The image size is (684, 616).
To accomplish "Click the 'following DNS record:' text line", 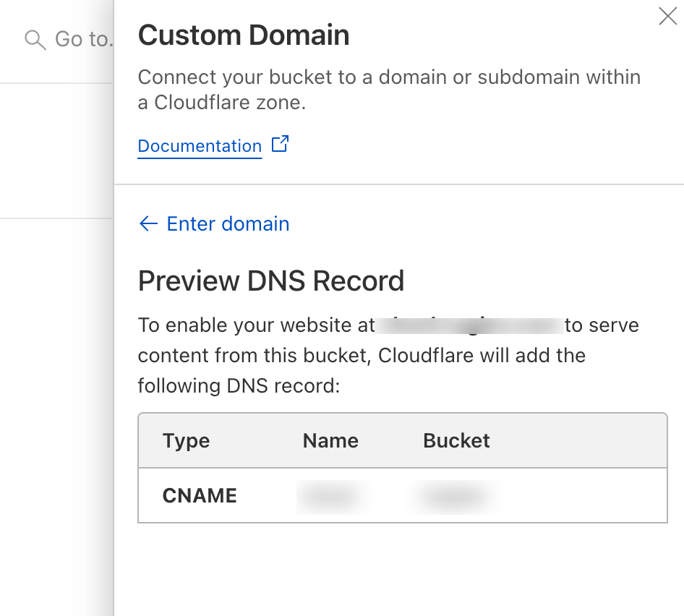I will [x=239, y=386].
